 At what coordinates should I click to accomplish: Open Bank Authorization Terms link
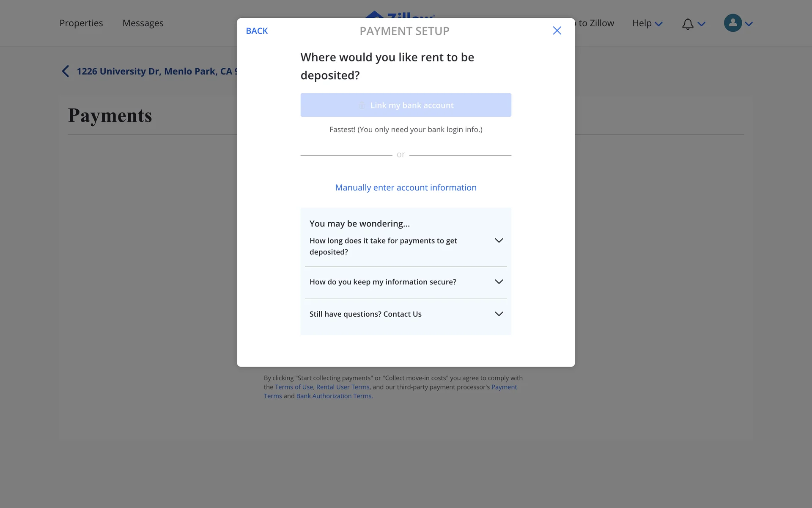click(334, 396)
